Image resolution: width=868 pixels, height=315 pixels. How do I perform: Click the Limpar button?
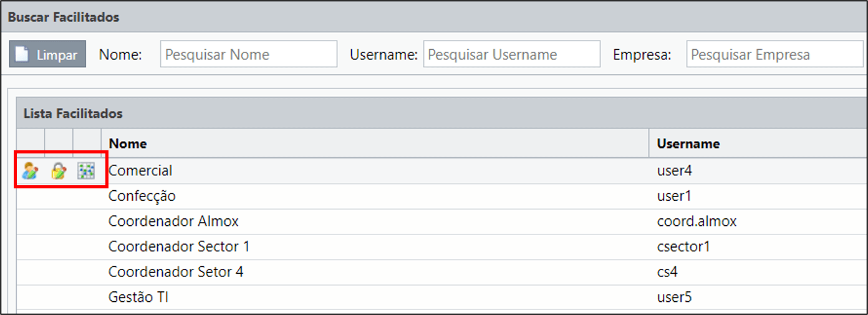click(47, 54)
